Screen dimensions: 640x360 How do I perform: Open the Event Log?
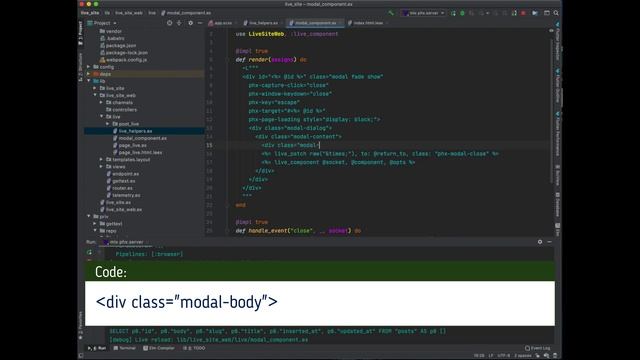tap(538, 348)
